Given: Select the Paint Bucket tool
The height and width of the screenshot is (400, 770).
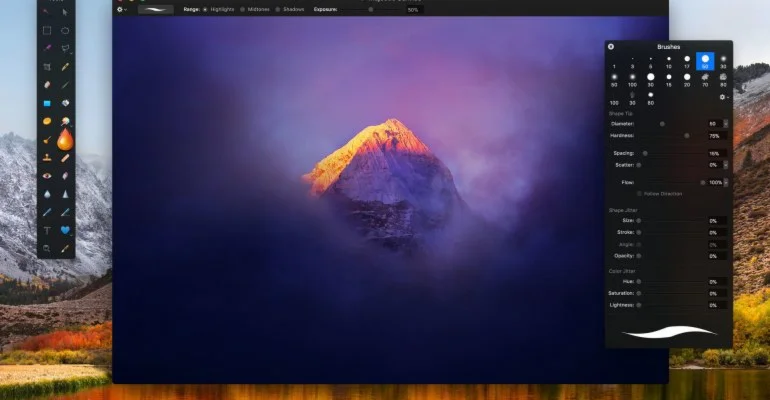Looking at the screenshot, I should (x=65, y=103).
